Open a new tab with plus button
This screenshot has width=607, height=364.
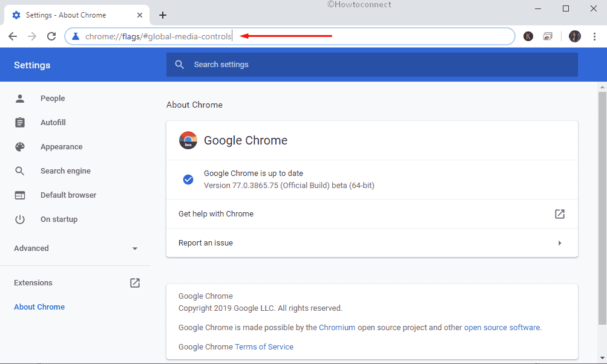[163, 15]
